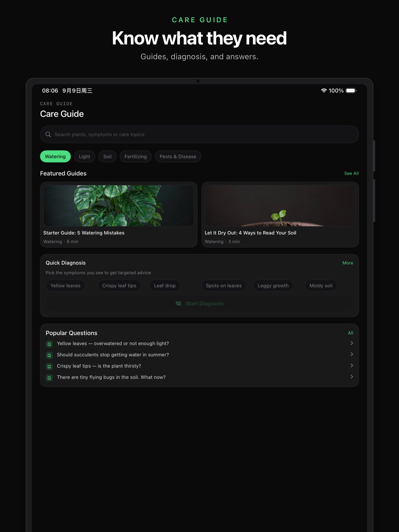Switch to the Pests & Disease tab
This screenshot has width=399, height=532.
178,156
